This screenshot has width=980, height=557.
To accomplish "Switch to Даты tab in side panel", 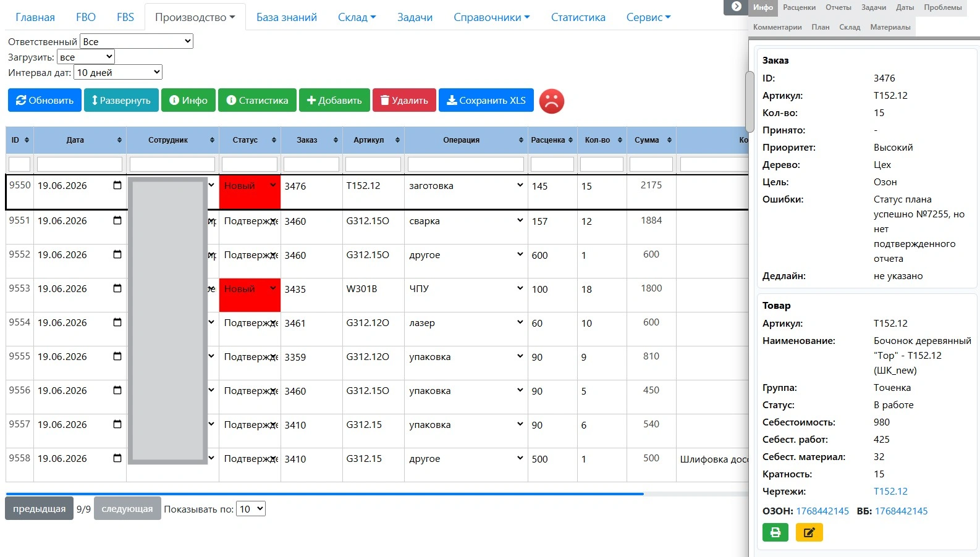I will tap(905, 7).
